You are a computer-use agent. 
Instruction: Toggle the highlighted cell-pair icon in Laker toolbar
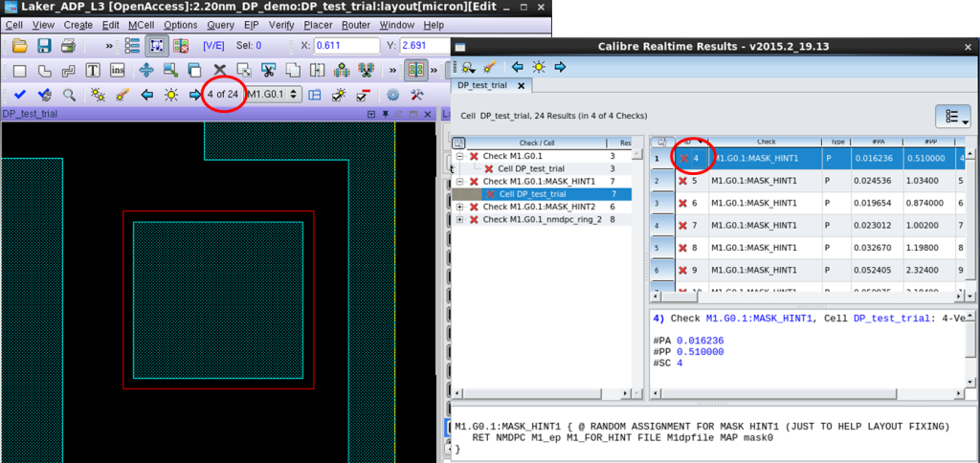pyautogui.click(x=415, y=70)
